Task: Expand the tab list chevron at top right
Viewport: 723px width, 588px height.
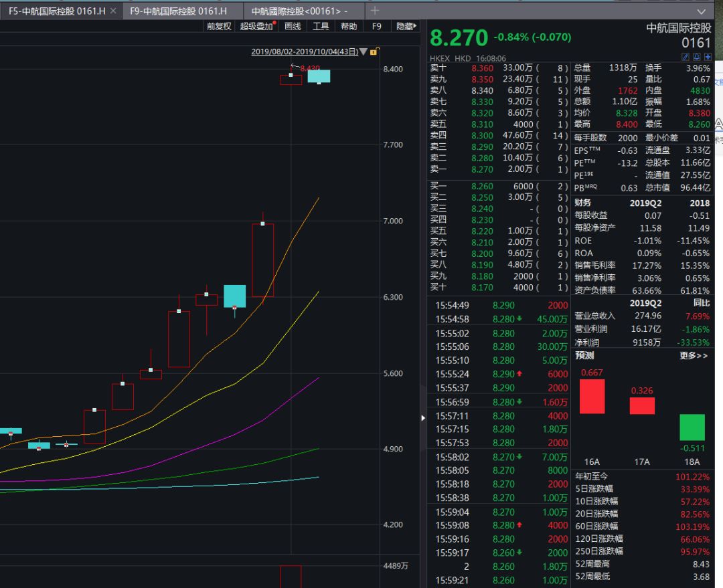Action: click(701, 11)
